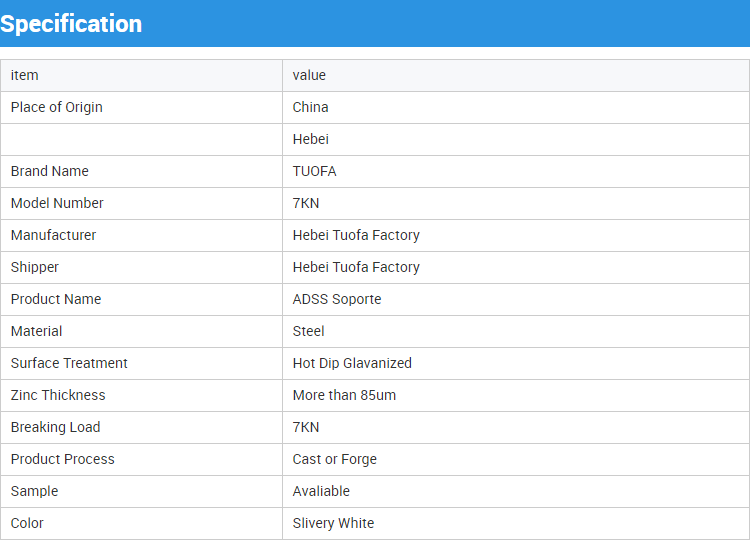Click the Cast or Forge value
751x540 pixels.
335,460
